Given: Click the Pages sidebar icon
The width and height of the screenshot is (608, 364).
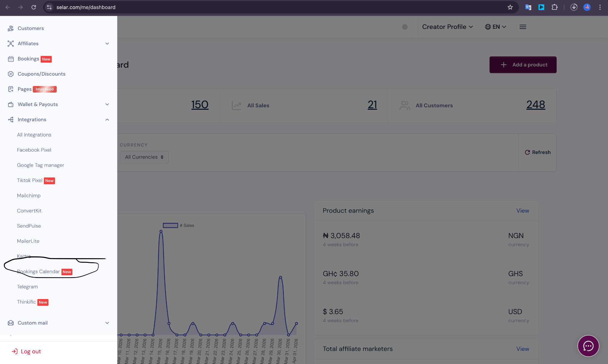Looking at the screenshot, I should [x=11, y=89].
